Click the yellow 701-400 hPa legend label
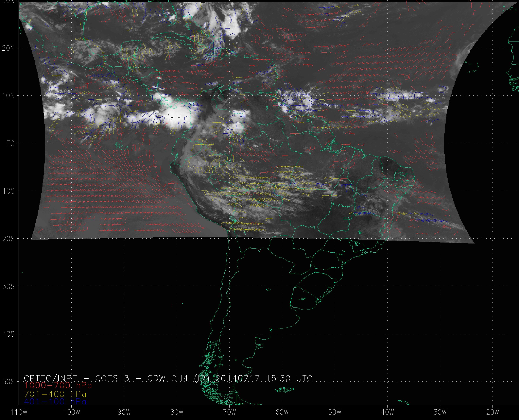 coord(55,394)
